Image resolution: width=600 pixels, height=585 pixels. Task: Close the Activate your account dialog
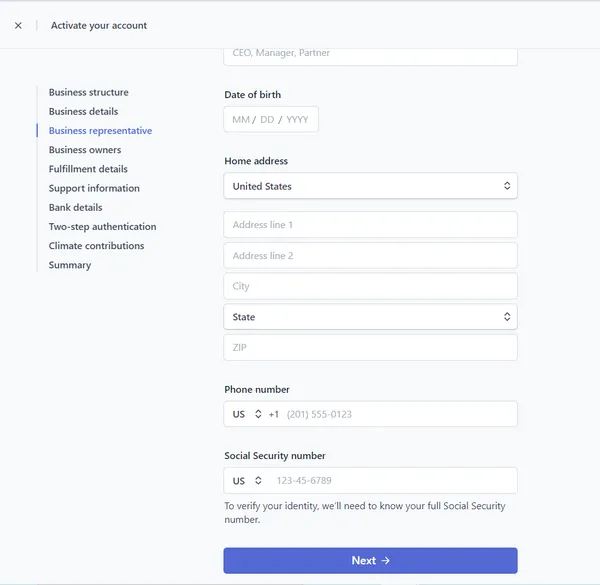tap(18, 26)
